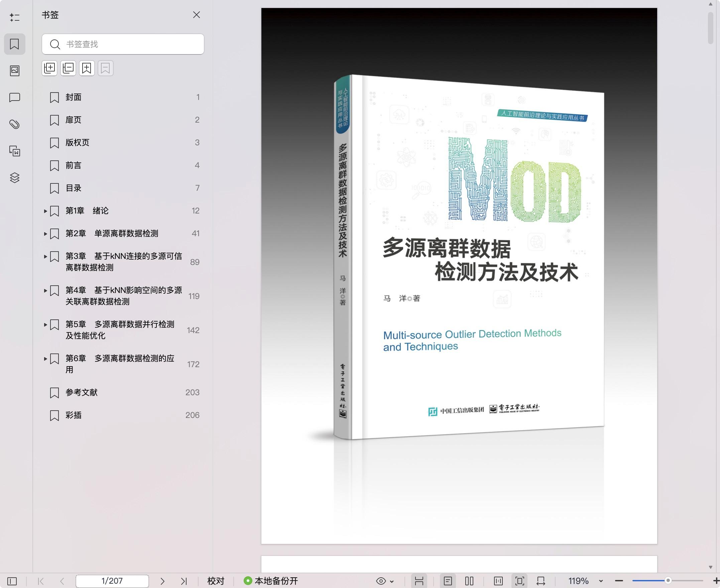Collapse all bookmarks with minus icon
Viewport: 720px width, 588px height.
pos(68,68)
